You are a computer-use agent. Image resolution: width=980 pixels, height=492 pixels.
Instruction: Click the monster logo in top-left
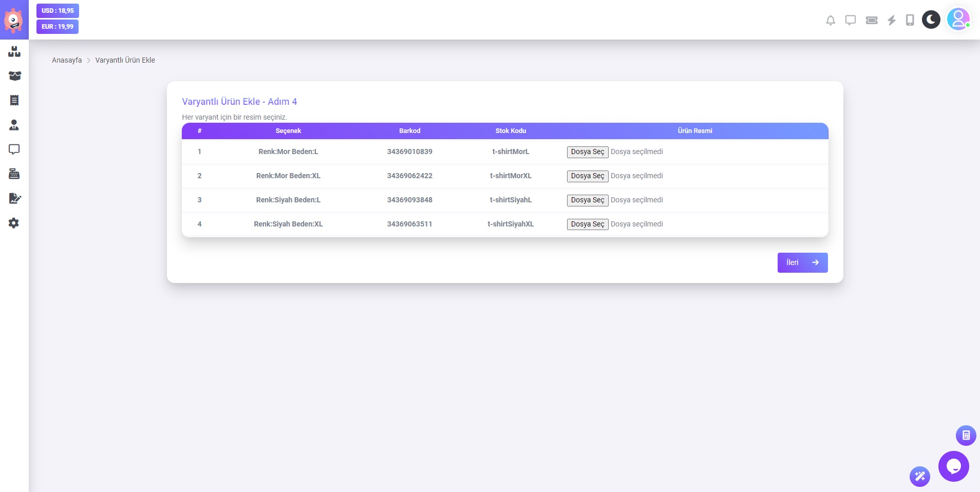tap(14, 21)
